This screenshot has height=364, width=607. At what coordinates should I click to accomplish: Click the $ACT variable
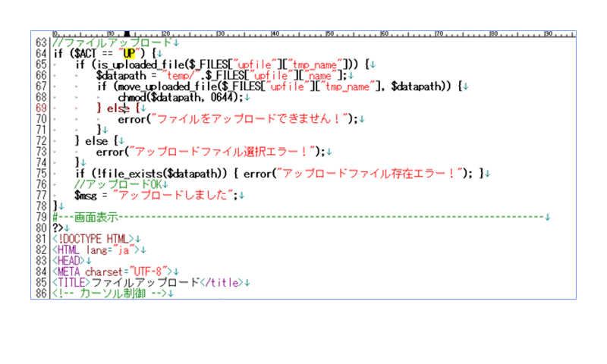click(x=85, y=53)
